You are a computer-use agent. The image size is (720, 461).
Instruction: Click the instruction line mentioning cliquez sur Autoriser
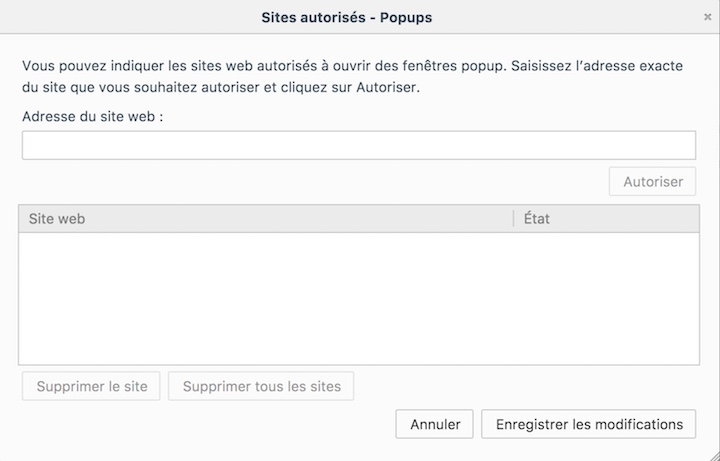pos(221,87)
